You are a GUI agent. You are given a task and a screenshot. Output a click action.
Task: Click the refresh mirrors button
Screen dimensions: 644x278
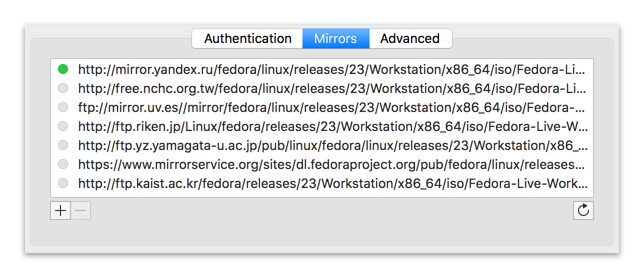click(583, 210)
